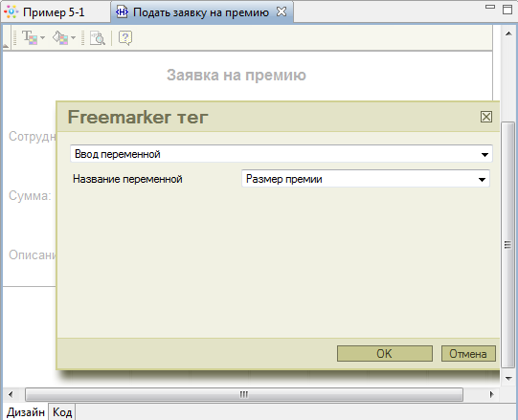Click the text color toolbar icon
Screen dimensions: 518x420
coord(30,37)
